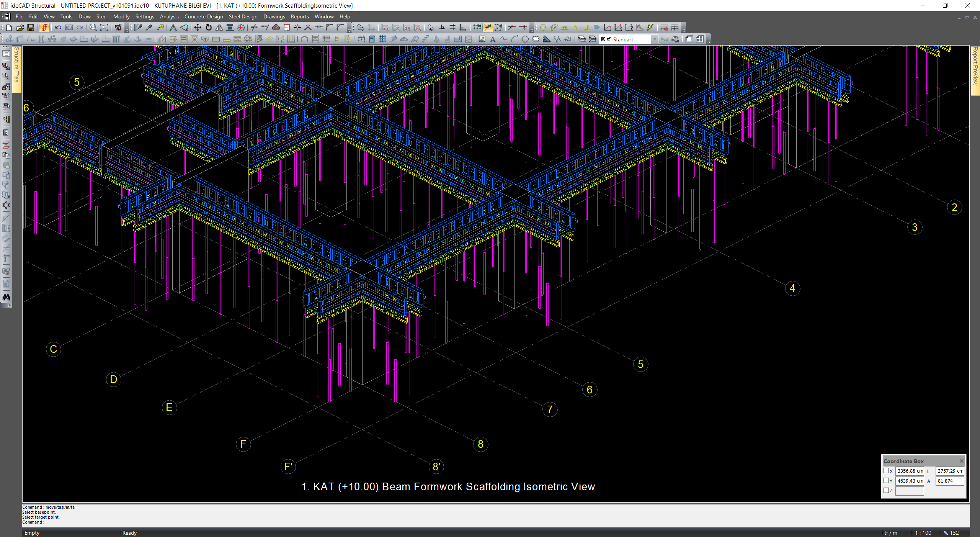Click the X value field 3356.88 cm

910,471
